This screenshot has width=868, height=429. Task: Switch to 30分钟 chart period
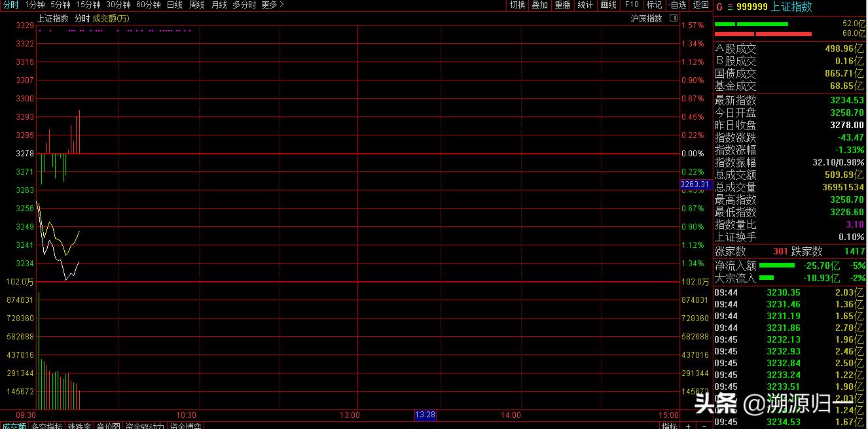tap(118, 5)
